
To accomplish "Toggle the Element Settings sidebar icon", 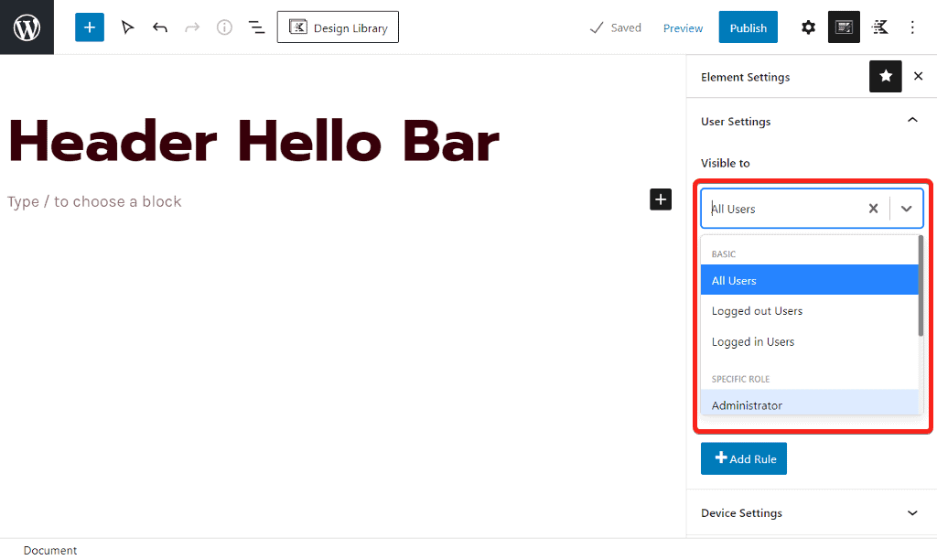I will tap(844, 27).
